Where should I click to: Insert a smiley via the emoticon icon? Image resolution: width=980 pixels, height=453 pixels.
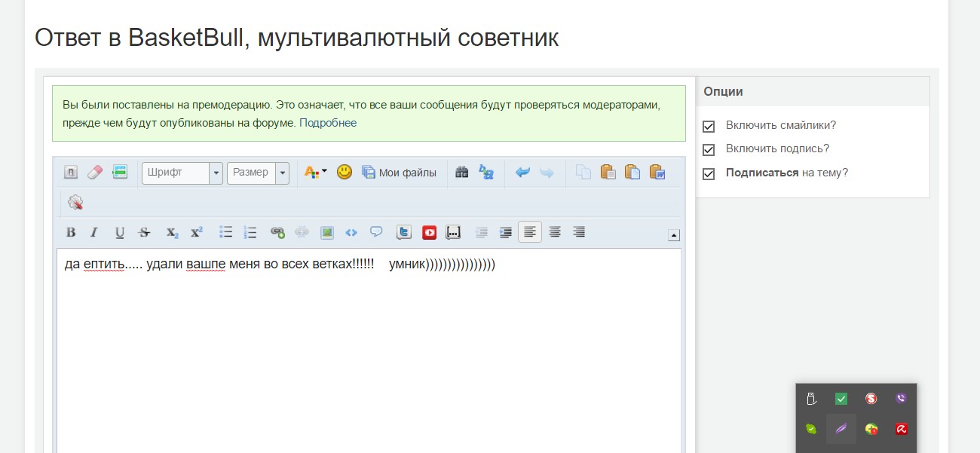click(x=345, y=173)
